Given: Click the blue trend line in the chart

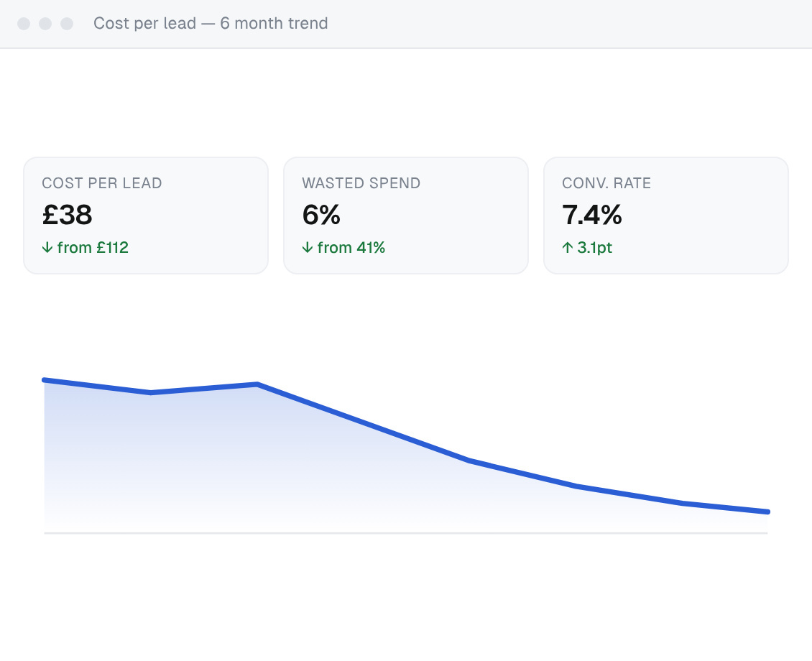Looking at the screenshot, I should point(362,422).
